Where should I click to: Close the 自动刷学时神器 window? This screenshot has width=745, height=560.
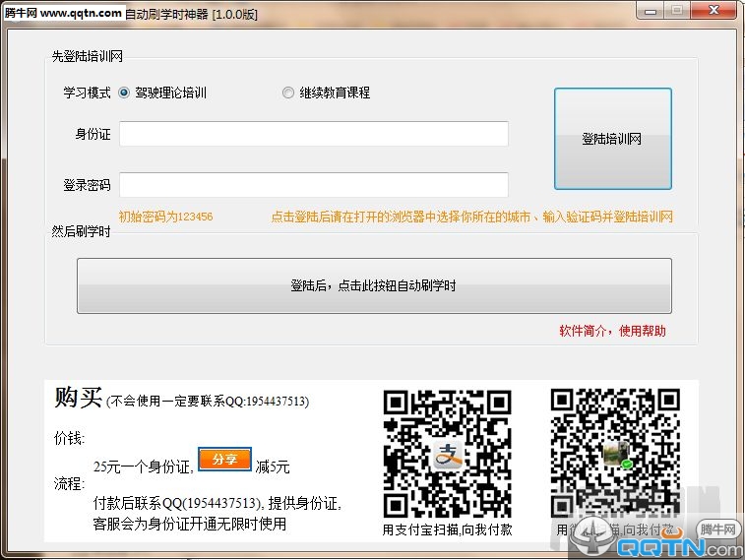(714, 11)
